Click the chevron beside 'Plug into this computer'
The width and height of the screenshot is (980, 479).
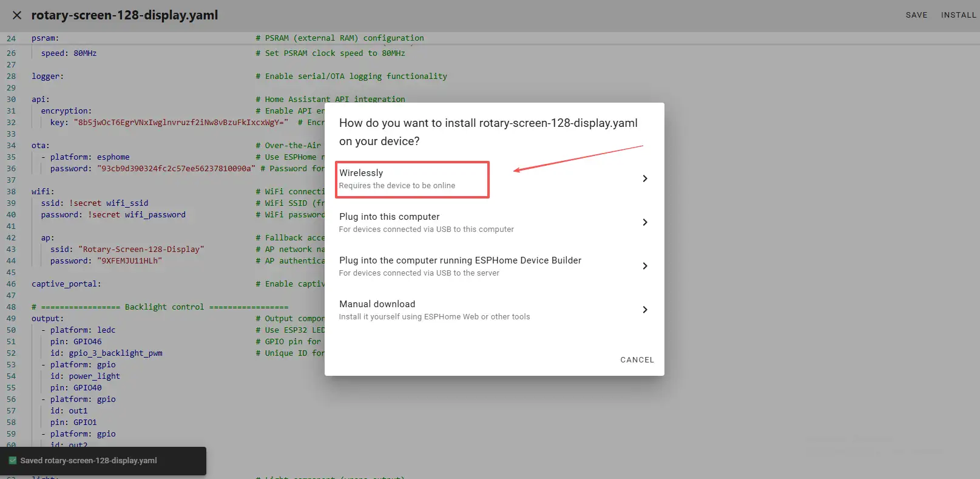pyautogui.click(x=644, y=222)
